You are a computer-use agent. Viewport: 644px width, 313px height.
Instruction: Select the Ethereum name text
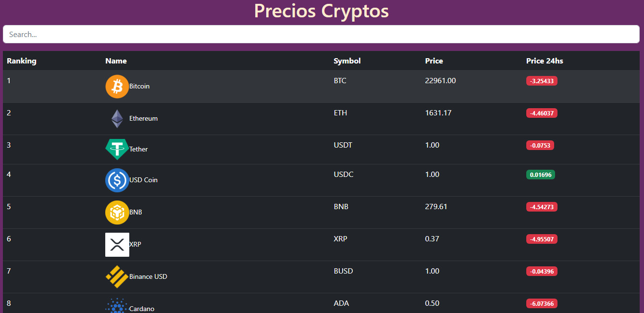tap(143, 118)
